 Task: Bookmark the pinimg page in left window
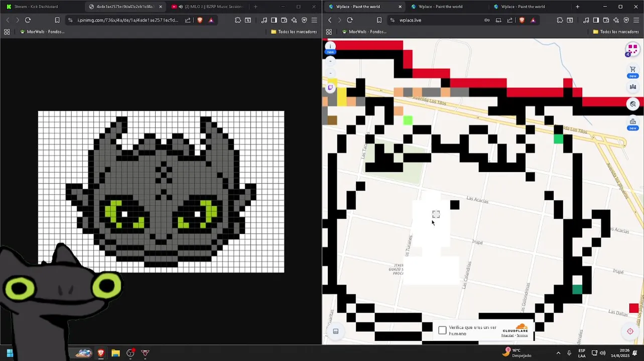tap(57, 20)
